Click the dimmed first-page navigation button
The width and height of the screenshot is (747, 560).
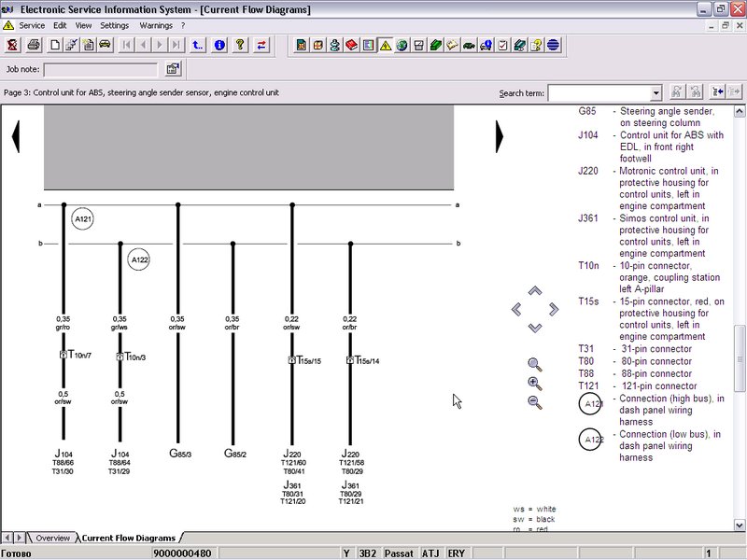(x=126, y=45)
